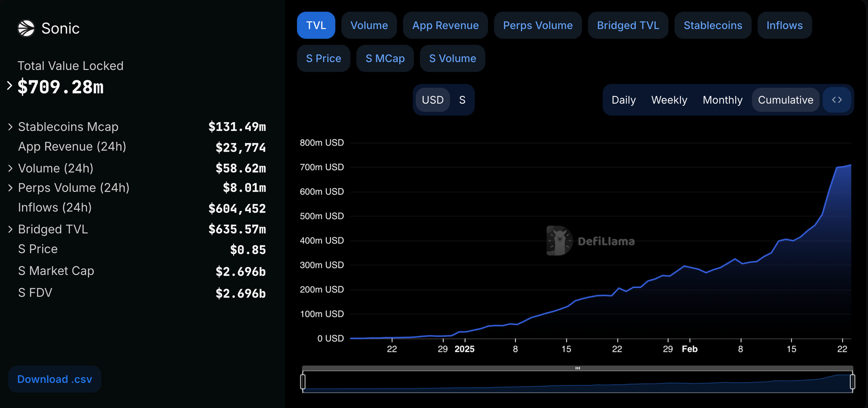
Task: Toggle the Volume chart metric
Action: tap(369, 25)
